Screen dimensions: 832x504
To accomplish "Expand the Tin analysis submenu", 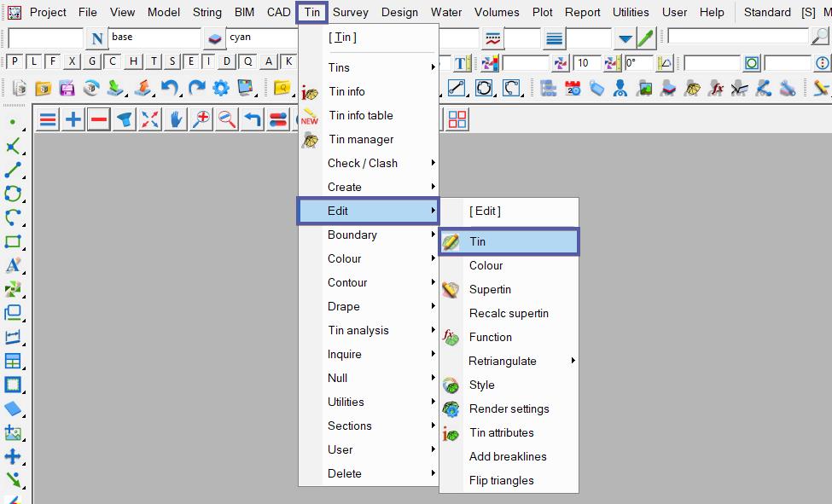I will pyautogui.click(x=369, y=330).
